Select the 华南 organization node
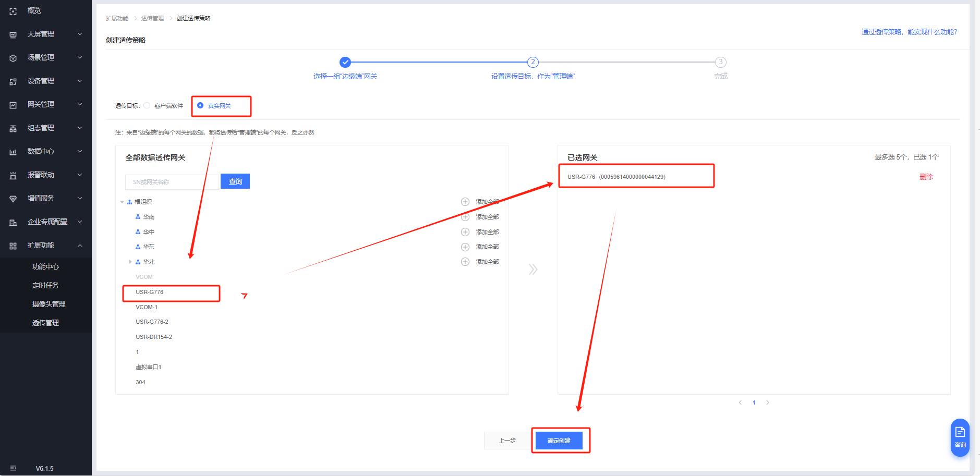The height and width of the screenshot is (476, 980). tap(149, 217)
